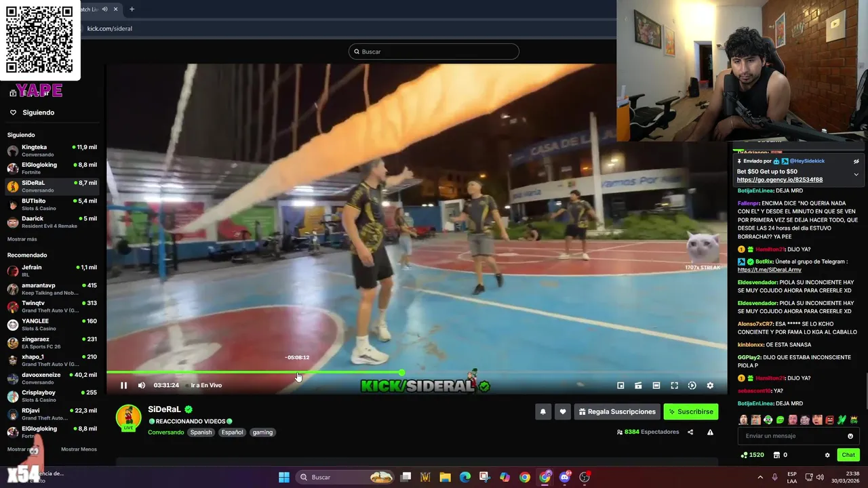Open SiDeRaL channel avatar
The height and width of the screenshot is (488, 868).
[x=128, y=418]
